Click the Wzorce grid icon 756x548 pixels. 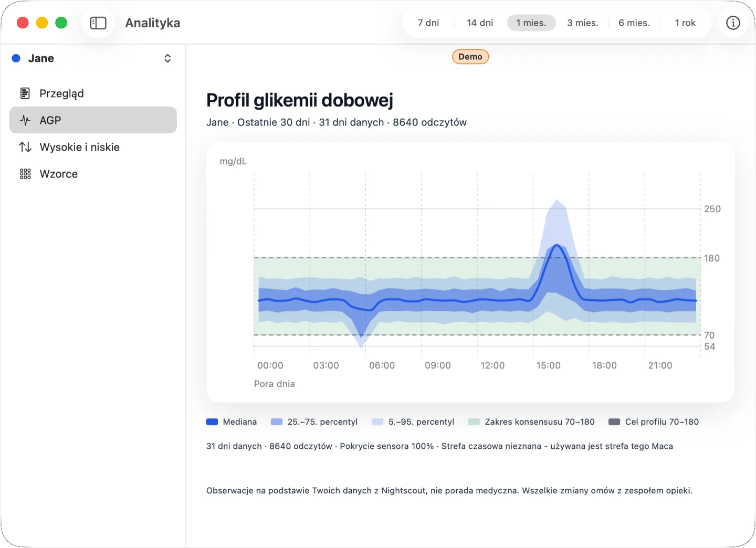(25, 174)
